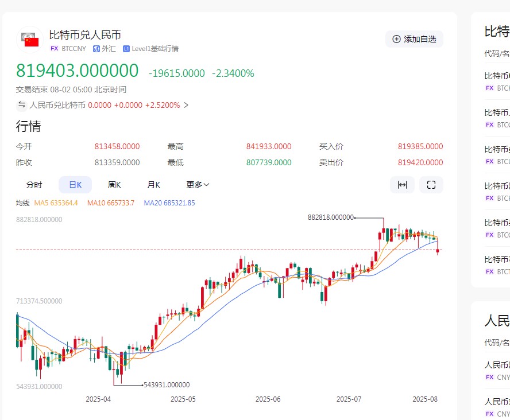This screenshot has width=510, height=420.
Task: Click the currency swap arrows icon
Action: (x=21, y=105)
